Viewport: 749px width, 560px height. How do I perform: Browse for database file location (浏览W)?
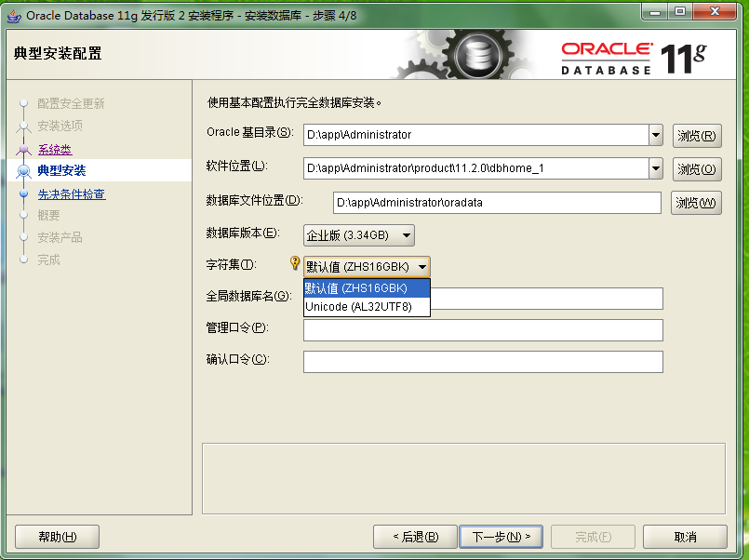[x=696, y=203]
